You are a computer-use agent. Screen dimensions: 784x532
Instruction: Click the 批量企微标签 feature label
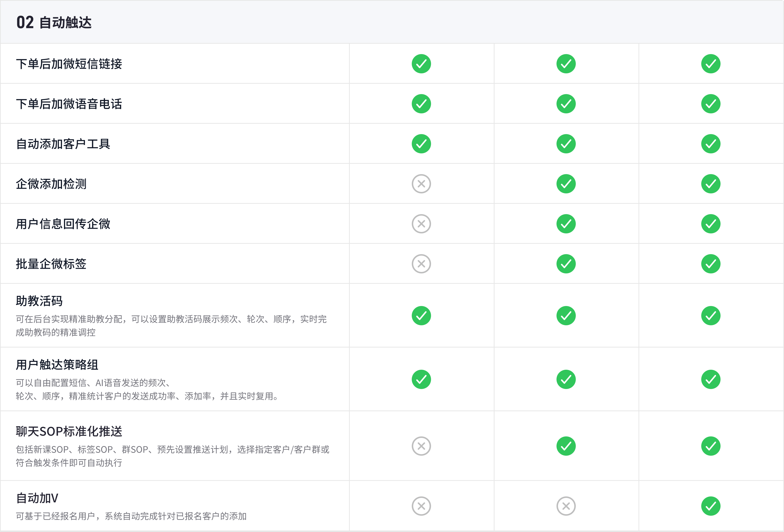pyautogui.click(x=51, y=264)
